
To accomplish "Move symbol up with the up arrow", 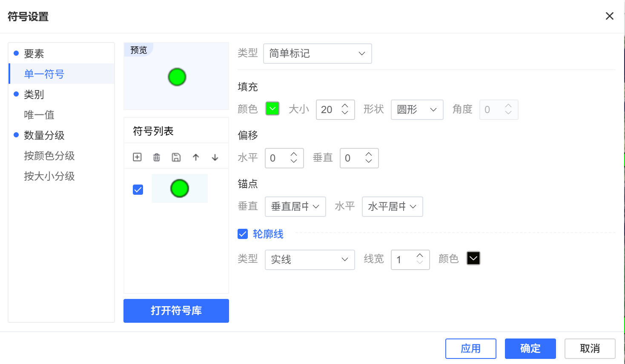I will click(196, 157).
